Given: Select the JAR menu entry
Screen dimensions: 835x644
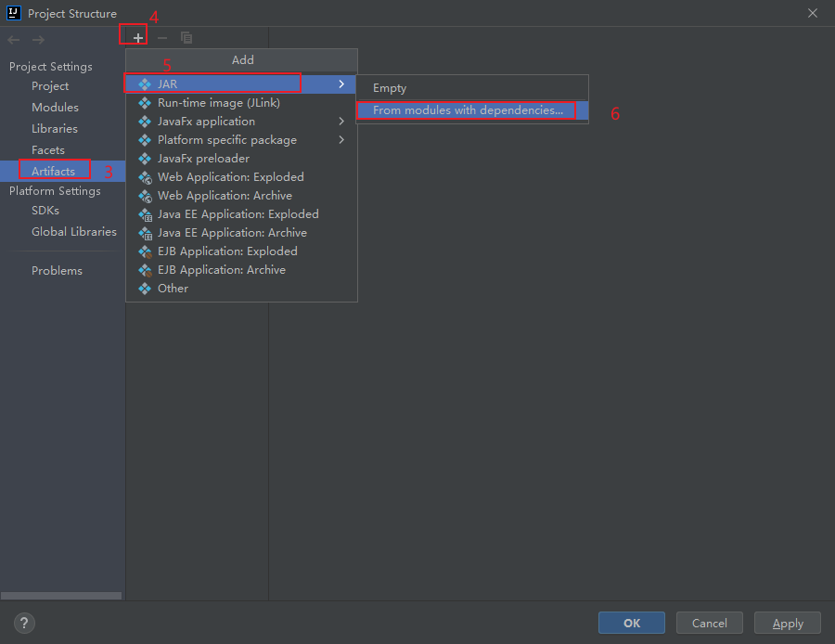Looking at the screenshot, I should point(240,84).
